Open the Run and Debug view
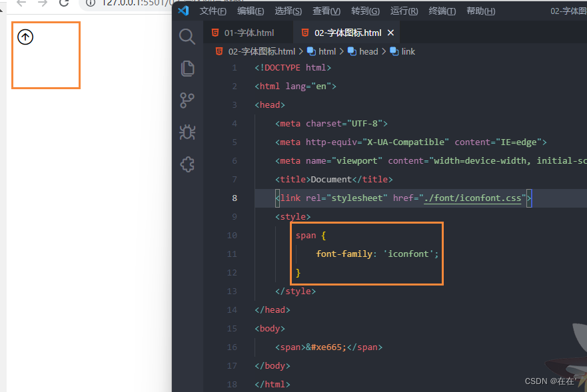Viewport: 587px width, 392px height. pos(187,132)
